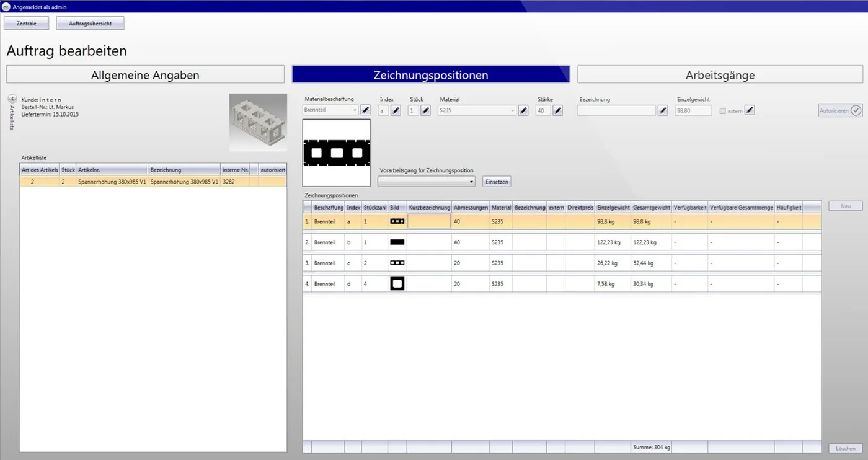Click picture icon in Brennteil row d
868x460 pixels.
pos(397,284)
